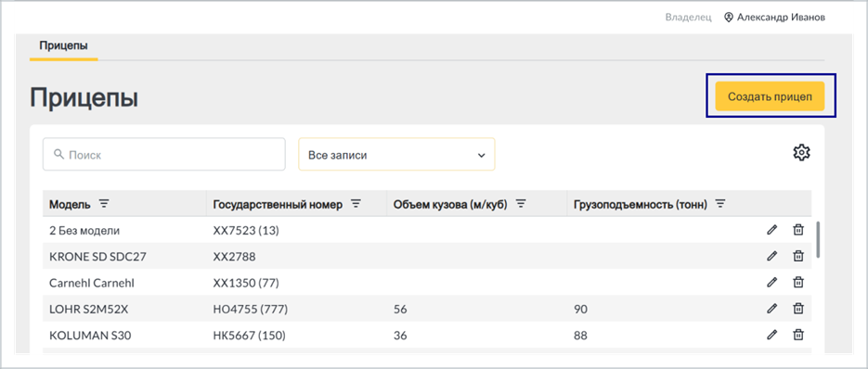This screenshot has width=868, height=369.
Task: Open table settings gear icon
Action: click(801, 153)
